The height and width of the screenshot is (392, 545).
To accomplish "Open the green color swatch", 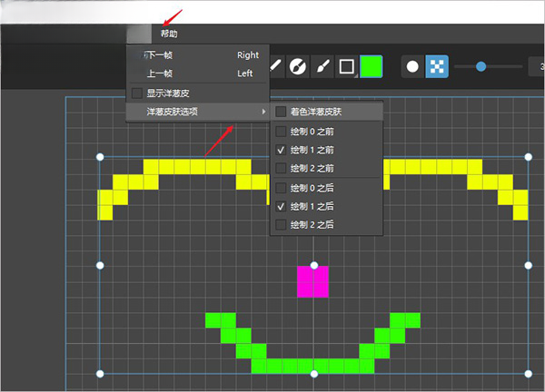I will pos(372,66).
